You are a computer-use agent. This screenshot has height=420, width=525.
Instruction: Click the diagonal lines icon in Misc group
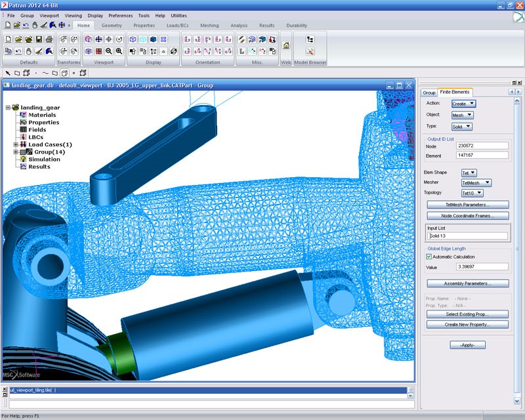click(241, 39)
